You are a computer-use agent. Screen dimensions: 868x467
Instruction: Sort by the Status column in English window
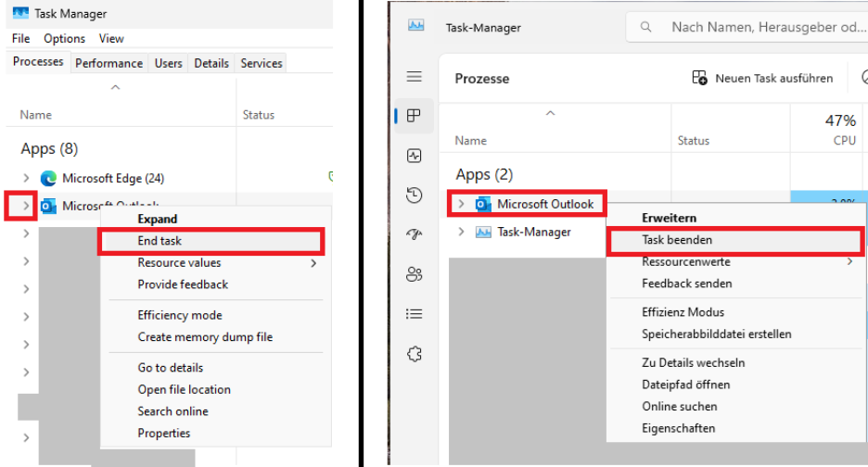tap(259, 115)
